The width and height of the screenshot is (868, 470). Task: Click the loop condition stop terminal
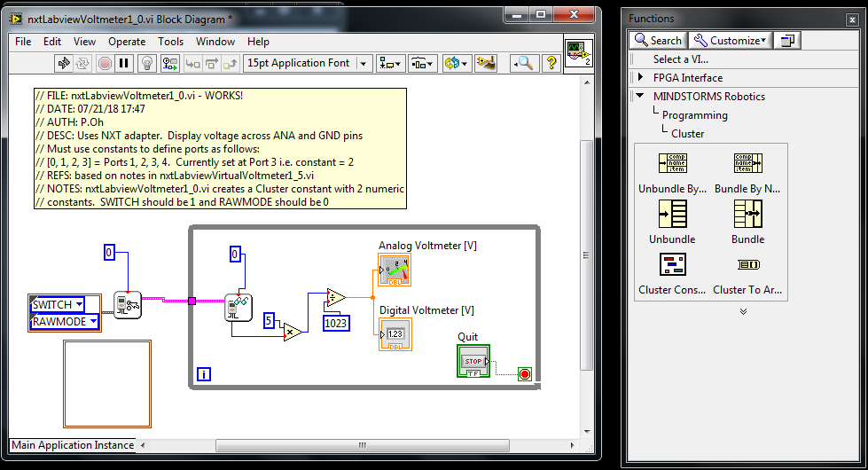(x=525, y=374)
